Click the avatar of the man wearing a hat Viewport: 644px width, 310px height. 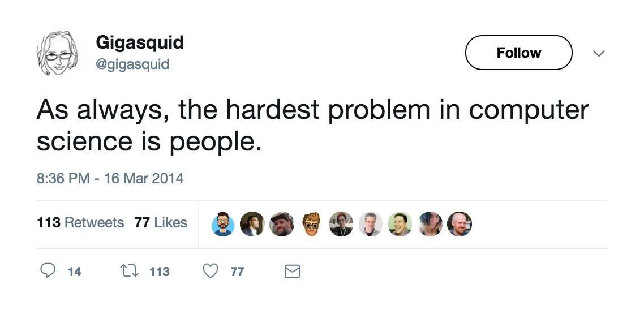(282, 224)
